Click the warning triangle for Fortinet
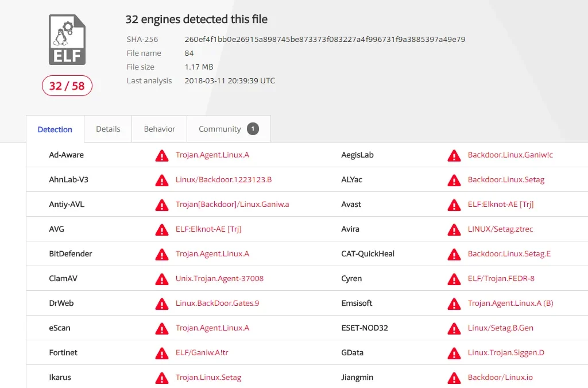Screen dimensions: 588x388 (162, 354)
